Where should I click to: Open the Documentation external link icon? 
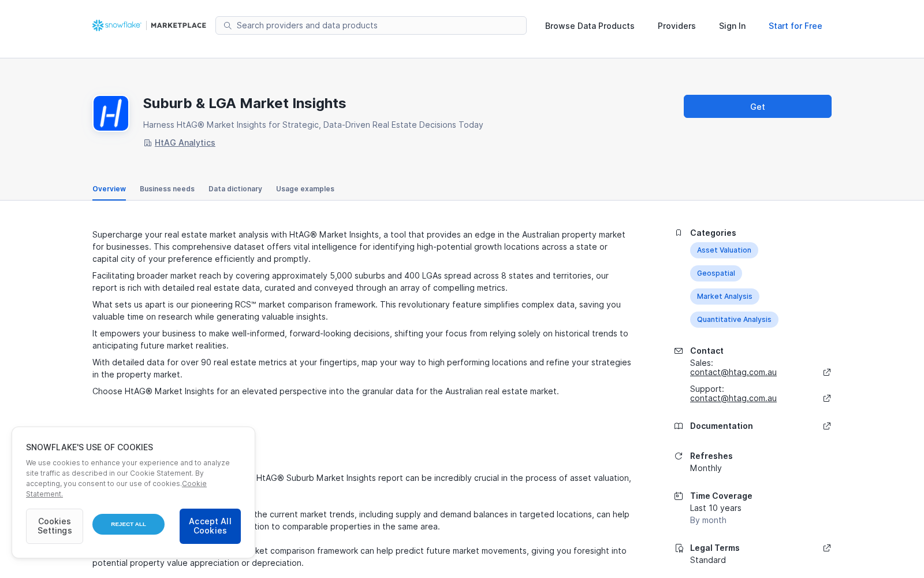[827, 426]
